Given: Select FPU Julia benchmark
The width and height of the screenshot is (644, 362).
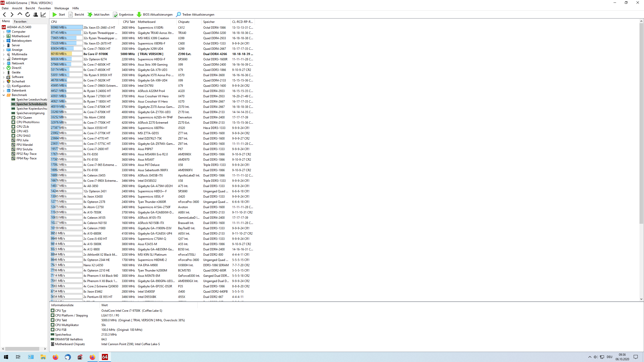Looking at the screenshot, I should [x=22, y=140].
